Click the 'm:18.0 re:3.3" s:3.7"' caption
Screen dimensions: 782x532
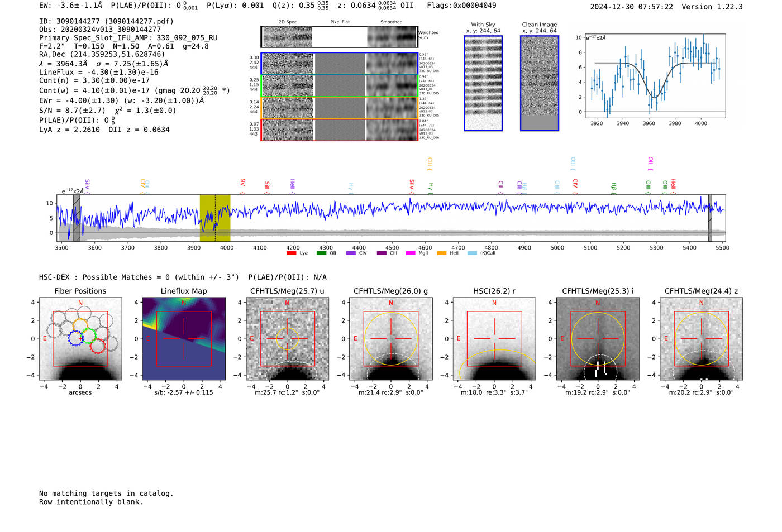pyautogui.click(x=494, y=392)
